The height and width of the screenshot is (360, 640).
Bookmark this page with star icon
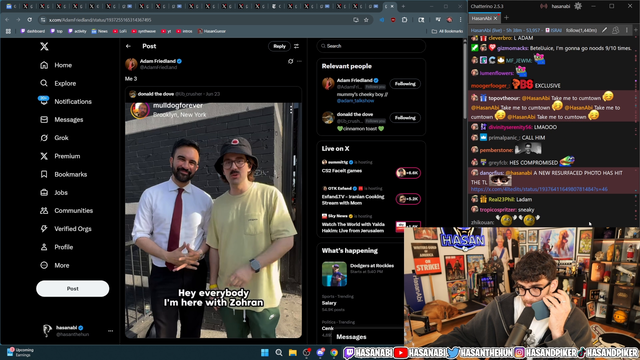click(x=366, y=20)
